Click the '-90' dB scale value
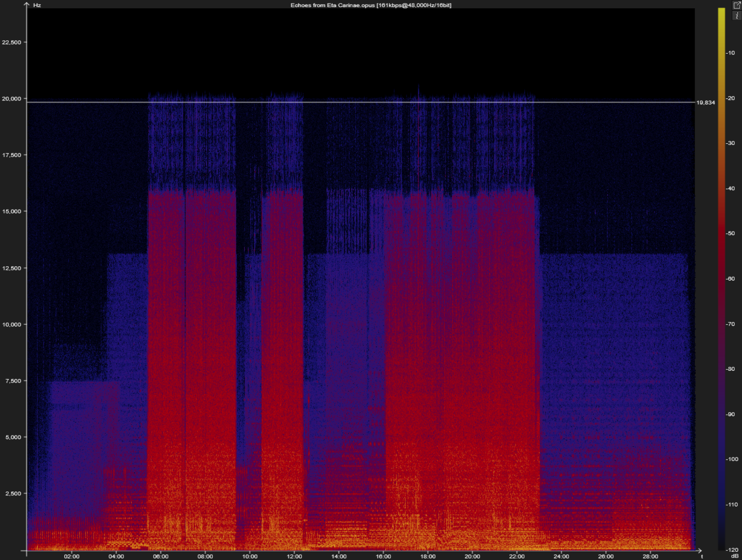Viewport: 742px width, 560px height. (731, 414)
